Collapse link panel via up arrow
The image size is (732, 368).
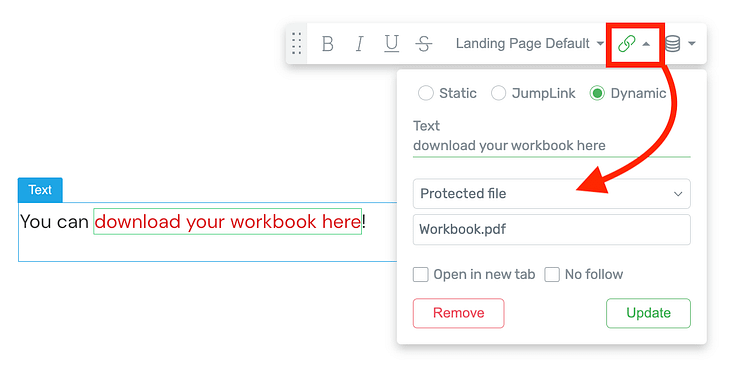pos(646,44)
